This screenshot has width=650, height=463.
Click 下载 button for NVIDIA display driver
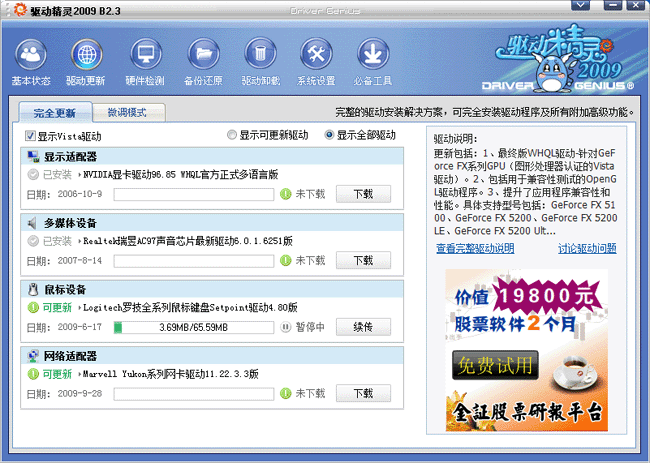coord(363,194)
